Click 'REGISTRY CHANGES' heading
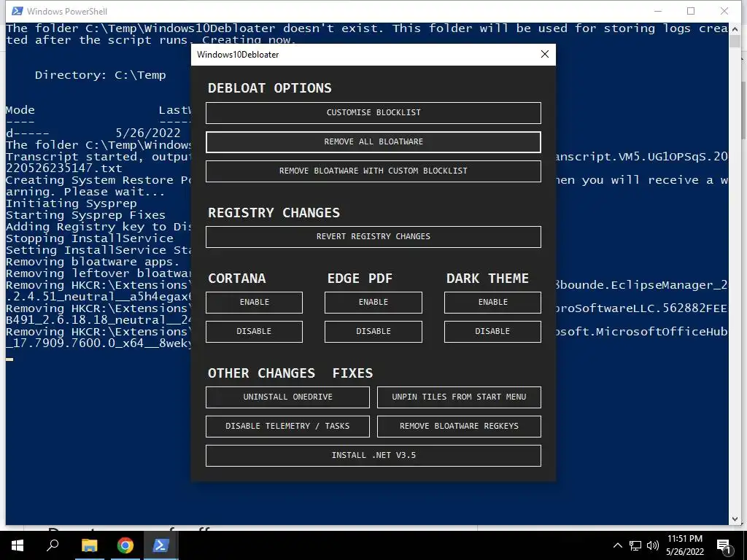Viewport: 747px width, 560px height. 274,212
